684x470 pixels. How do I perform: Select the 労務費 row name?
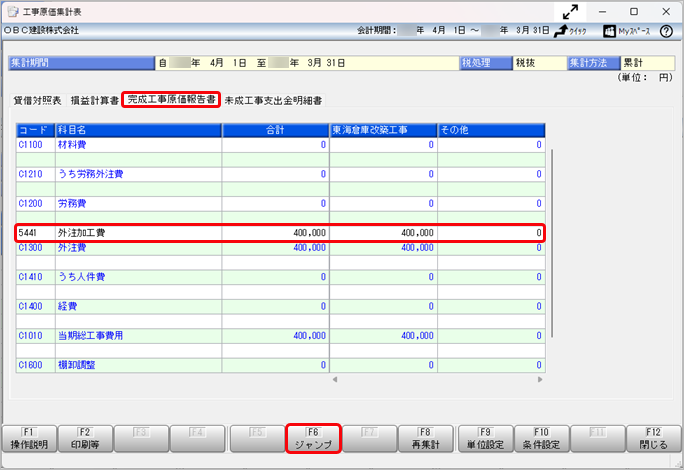[x=72, y=203]
